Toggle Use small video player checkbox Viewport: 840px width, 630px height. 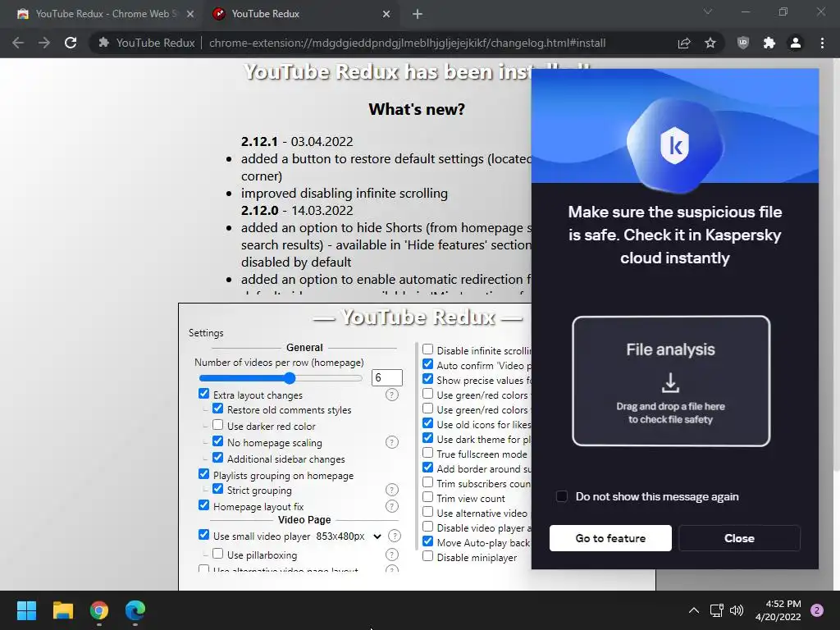coord(203,535)
